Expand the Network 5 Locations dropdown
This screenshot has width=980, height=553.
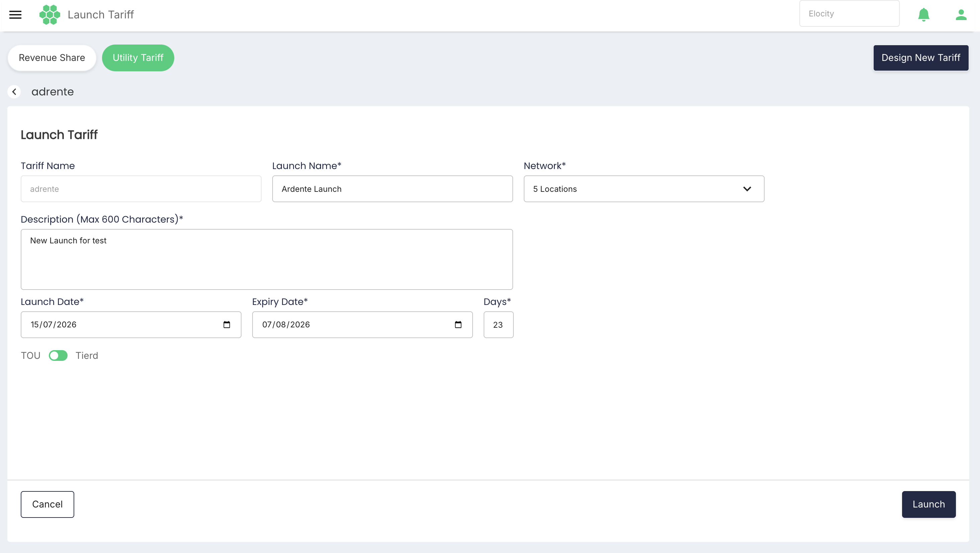coord(644,189)
